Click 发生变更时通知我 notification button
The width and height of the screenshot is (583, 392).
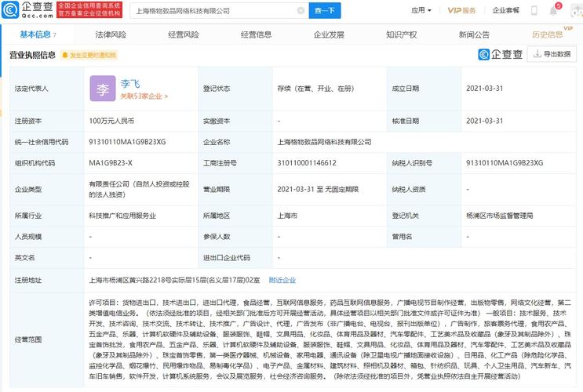[x=89, y=56]
